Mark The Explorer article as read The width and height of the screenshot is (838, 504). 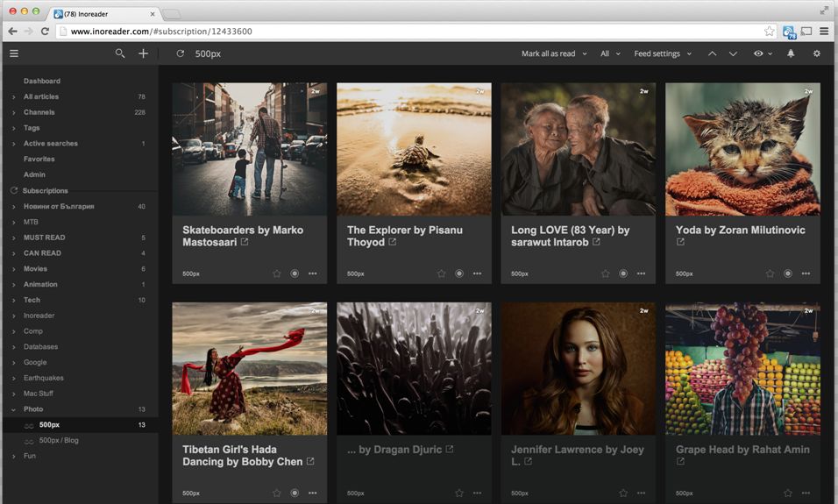coord(458,273)
